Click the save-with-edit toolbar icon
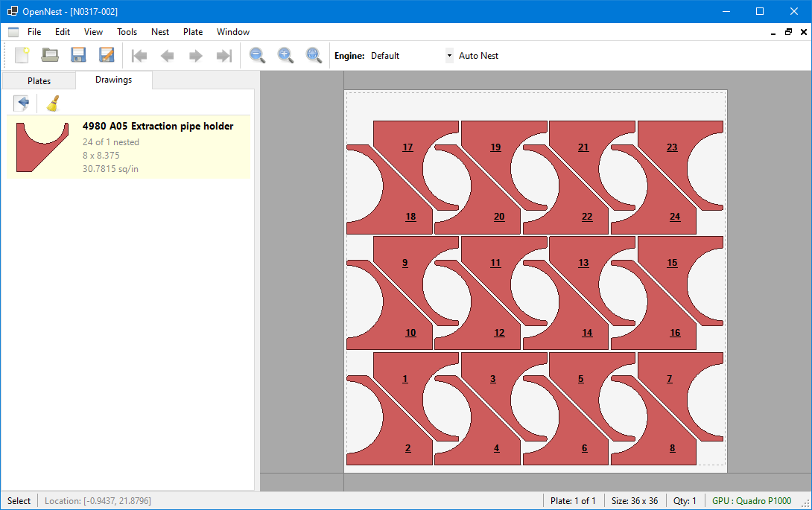 tap(106, 55)
